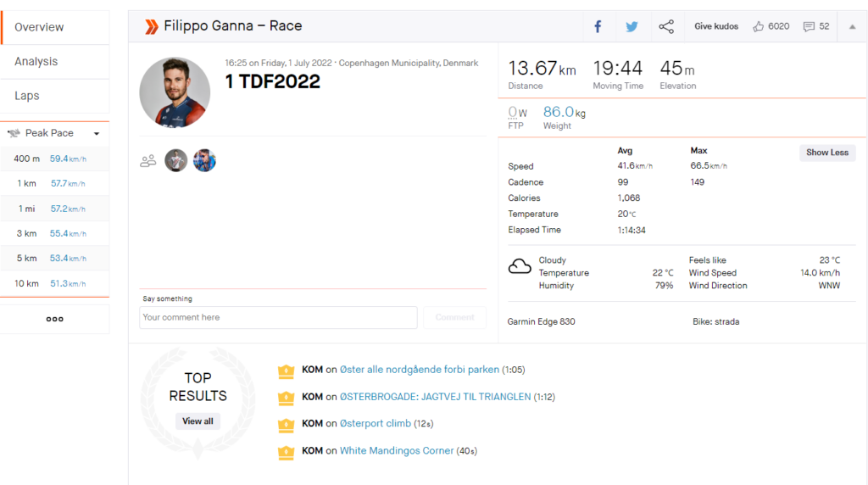Open the three-dots more menu in sidebar

(54, 319)
